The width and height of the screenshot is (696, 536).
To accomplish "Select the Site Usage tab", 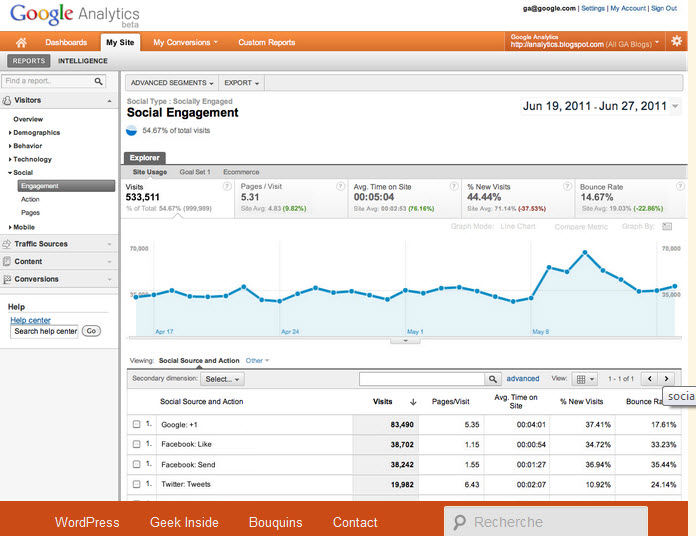I will click(x=150, y=172).
